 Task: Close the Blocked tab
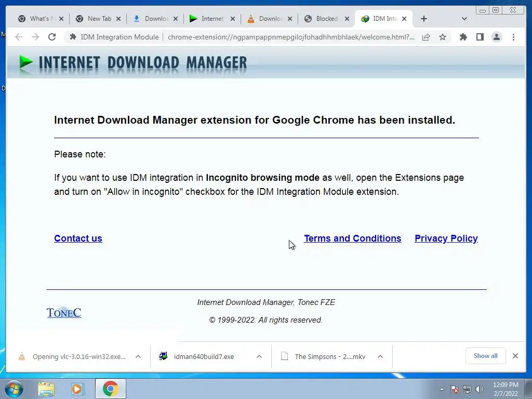tap(347, 19)
